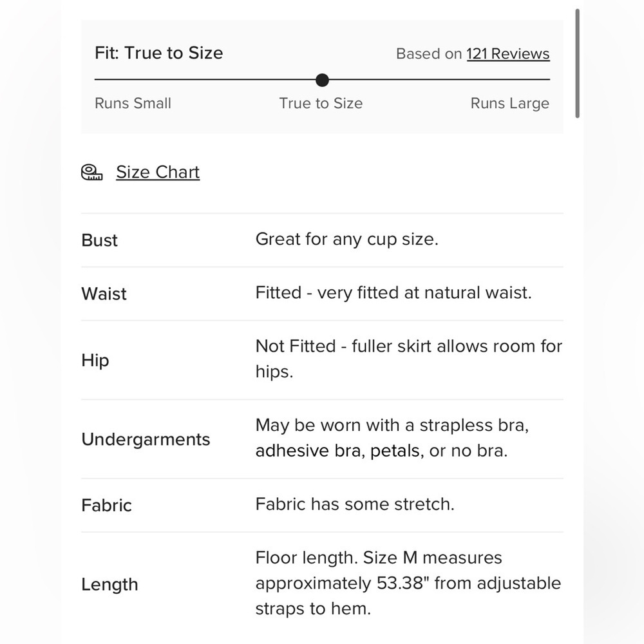Click the Length row label

point(109,585)
